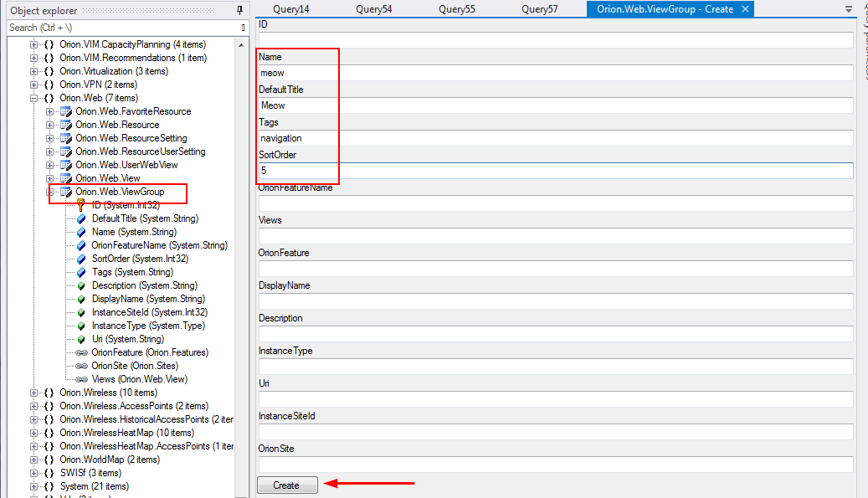Click the Orion.WorldMap namespace braces icon
Image resolution: width=868 pixels, height=498 pixels.
coord(49,459)
